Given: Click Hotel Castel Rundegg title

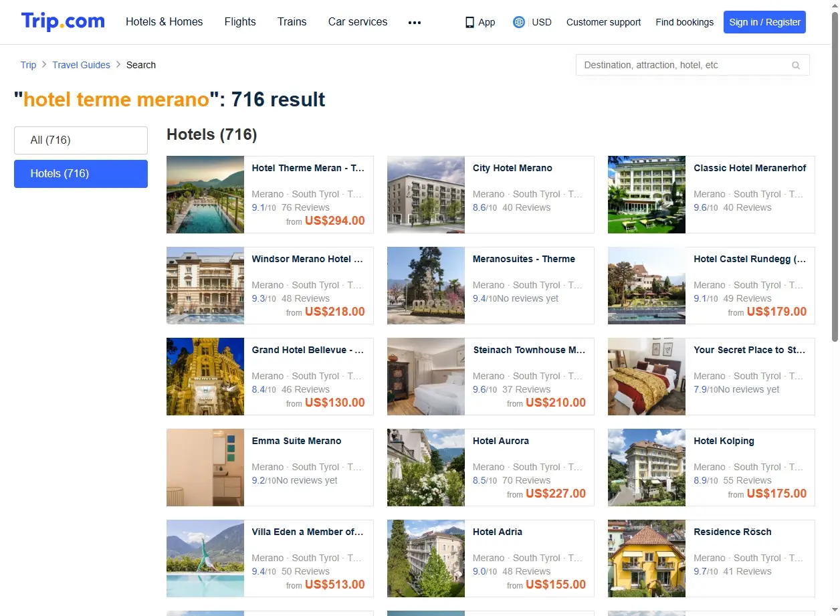Looking at the screenshot, I should coord(750,260).
